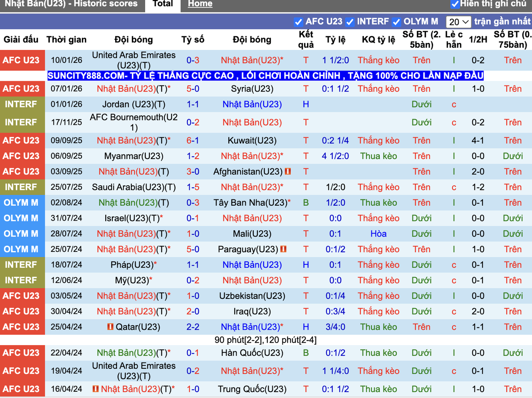
Task: Click the Hòa result for the Mali match
Action: [379, 234]
